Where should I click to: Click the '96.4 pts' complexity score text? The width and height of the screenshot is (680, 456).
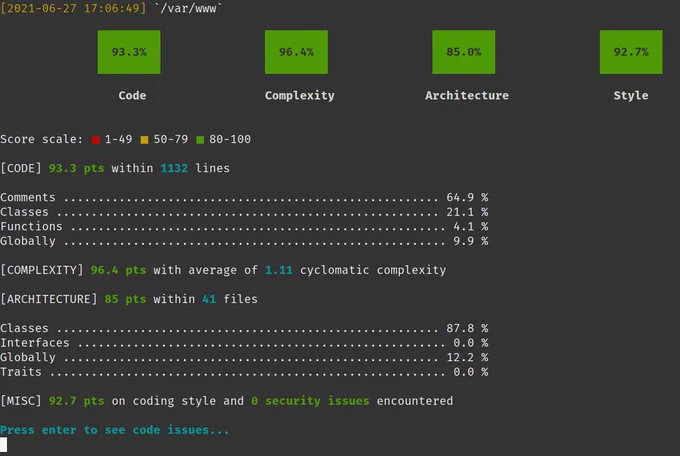click(x=118, y=270)
